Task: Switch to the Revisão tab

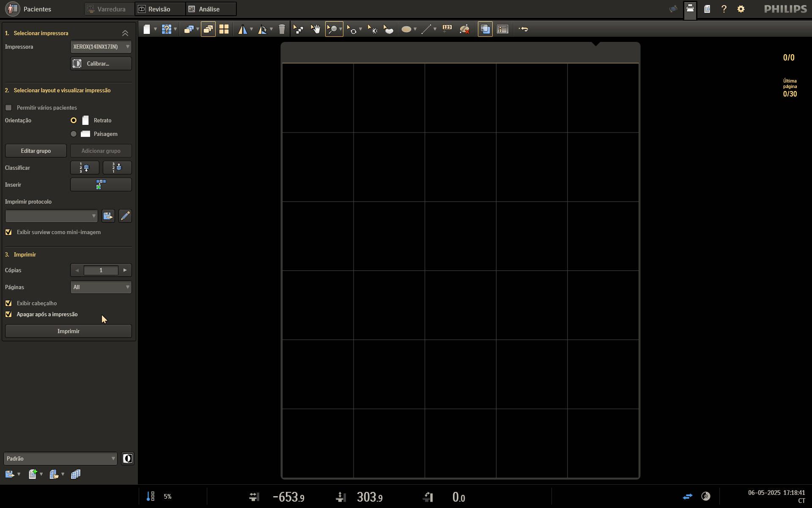Action: [160, 9]
